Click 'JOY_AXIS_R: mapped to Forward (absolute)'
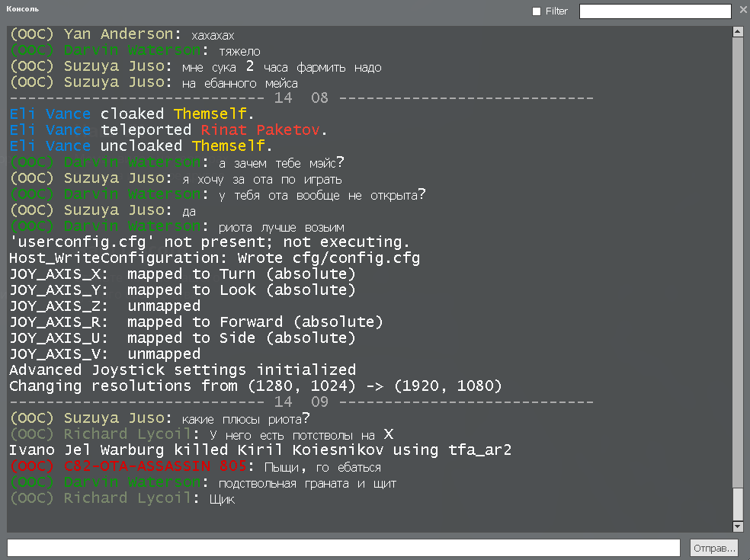 197,322
